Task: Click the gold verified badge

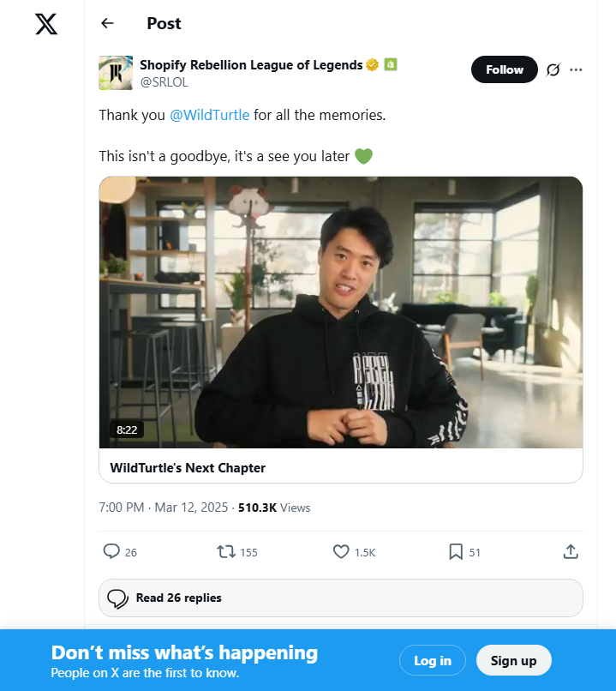Action: [373, 65]
